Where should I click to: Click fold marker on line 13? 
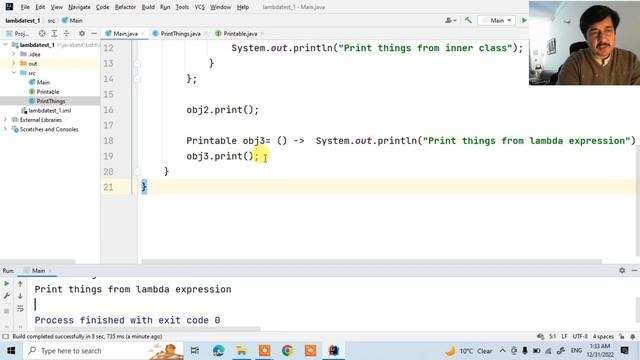click(138, 64)
